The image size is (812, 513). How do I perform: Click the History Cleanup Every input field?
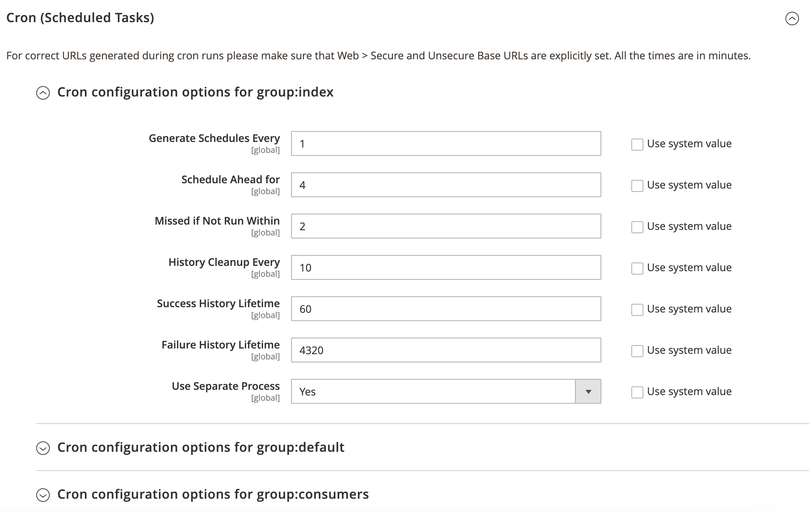[x=446, y=267]
